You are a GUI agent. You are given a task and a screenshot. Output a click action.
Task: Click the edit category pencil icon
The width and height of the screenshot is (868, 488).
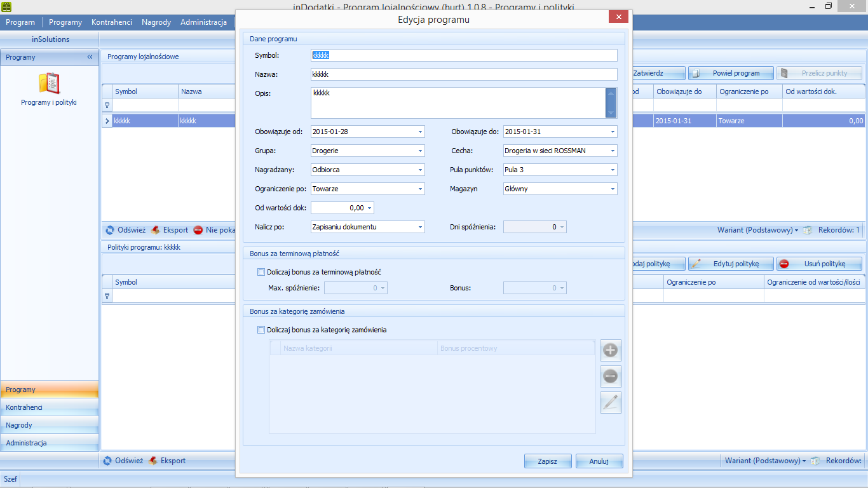coord(611,403)
